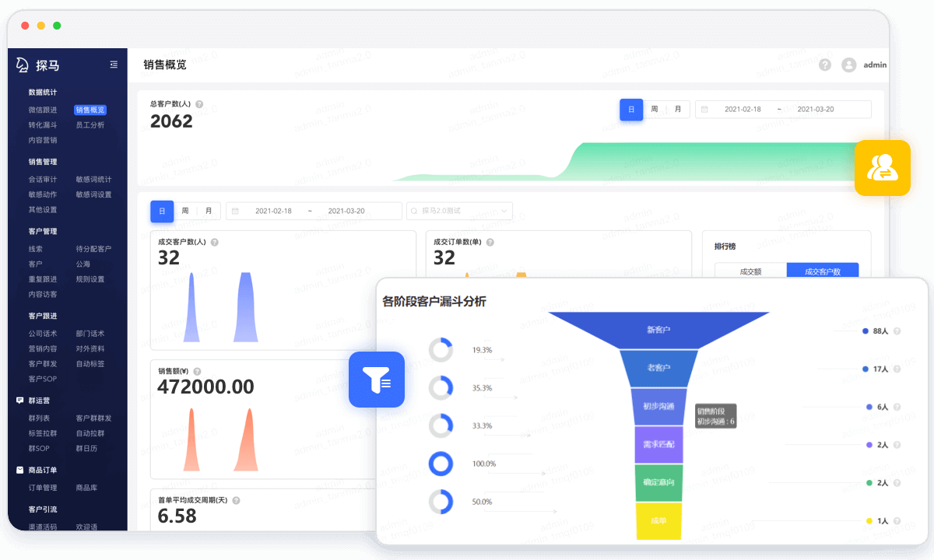Go to 群日历 under 群运营
934x560 pixels.
point(86,448)
